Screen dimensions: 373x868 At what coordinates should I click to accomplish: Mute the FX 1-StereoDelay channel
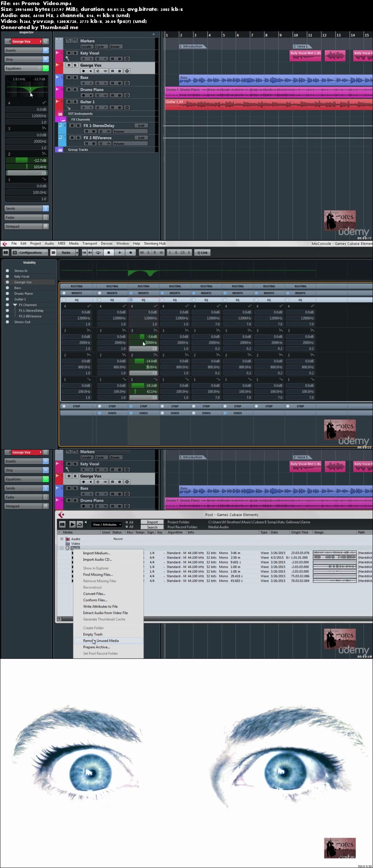pos(72,126)
